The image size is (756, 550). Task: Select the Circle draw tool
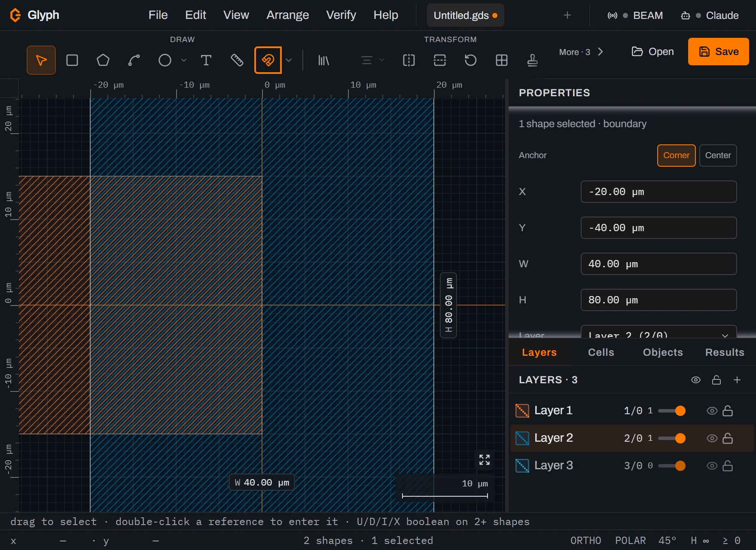(165, 60)
